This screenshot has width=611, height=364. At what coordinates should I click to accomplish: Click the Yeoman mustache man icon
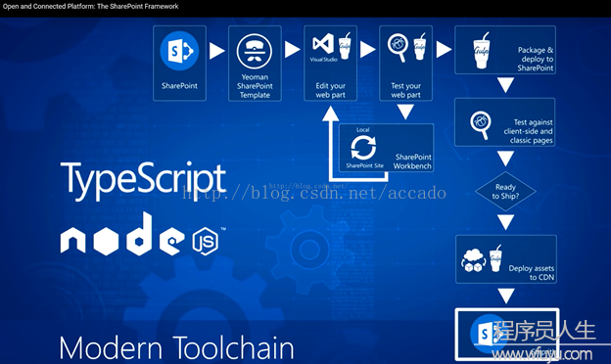(x=254, y=52)
